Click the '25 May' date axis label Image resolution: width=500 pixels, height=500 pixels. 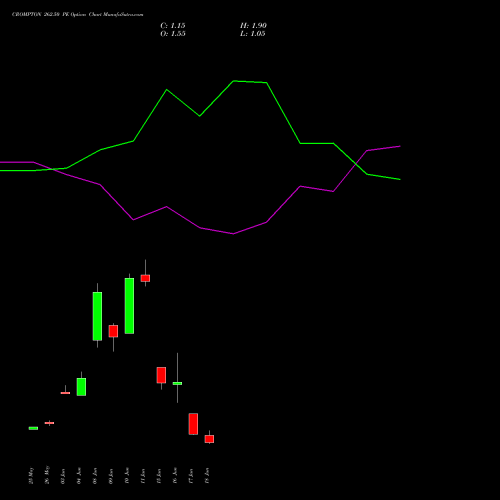pos(31,475)
